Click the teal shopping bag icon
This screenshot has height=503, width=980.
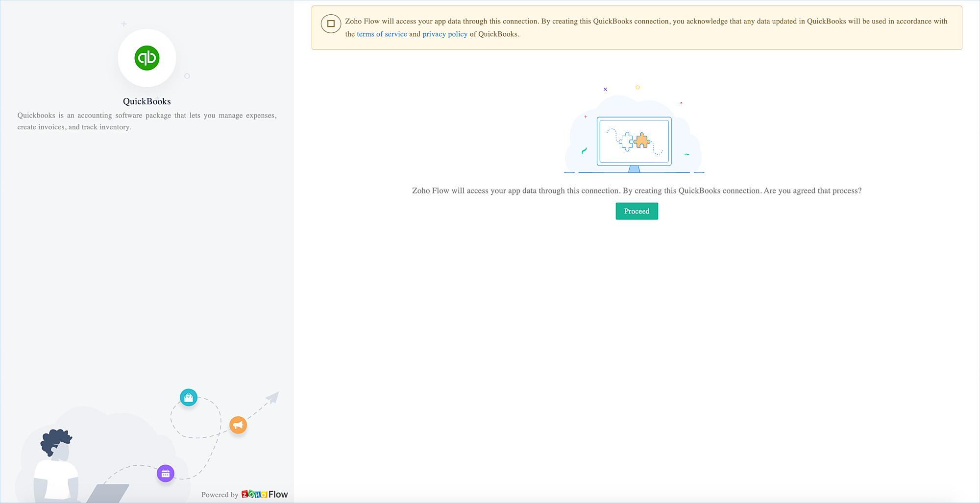click(189, 397)
